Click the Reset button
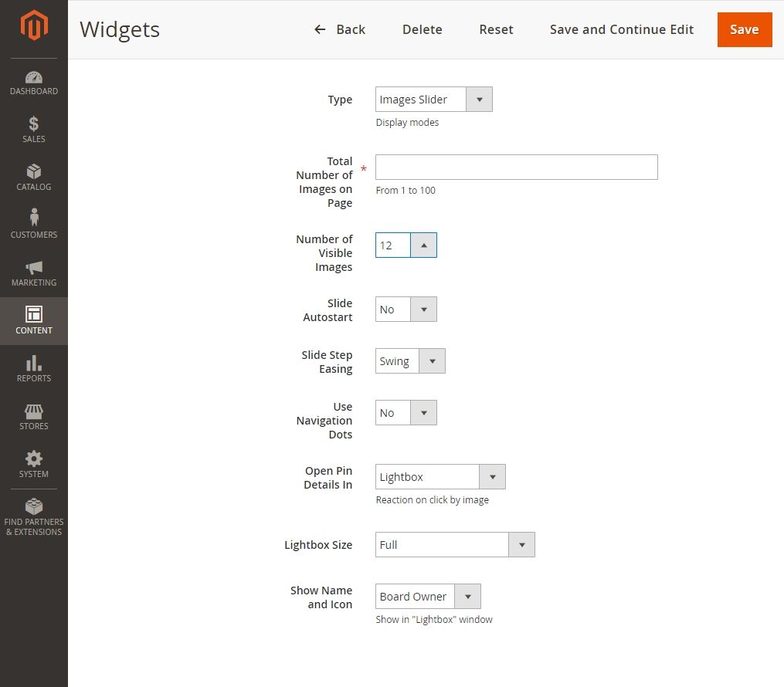 [497, 29]
